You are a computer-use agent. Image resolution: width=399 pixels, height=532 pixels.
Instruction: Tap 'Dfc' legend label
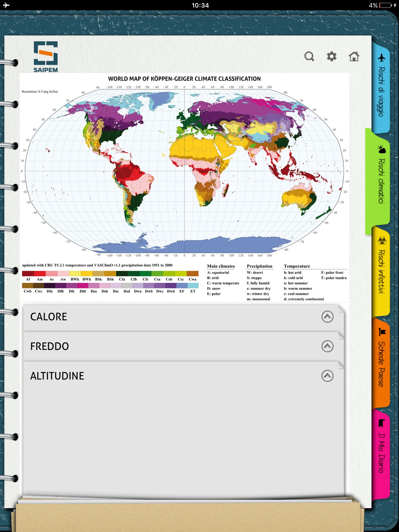tap(72, 291)
